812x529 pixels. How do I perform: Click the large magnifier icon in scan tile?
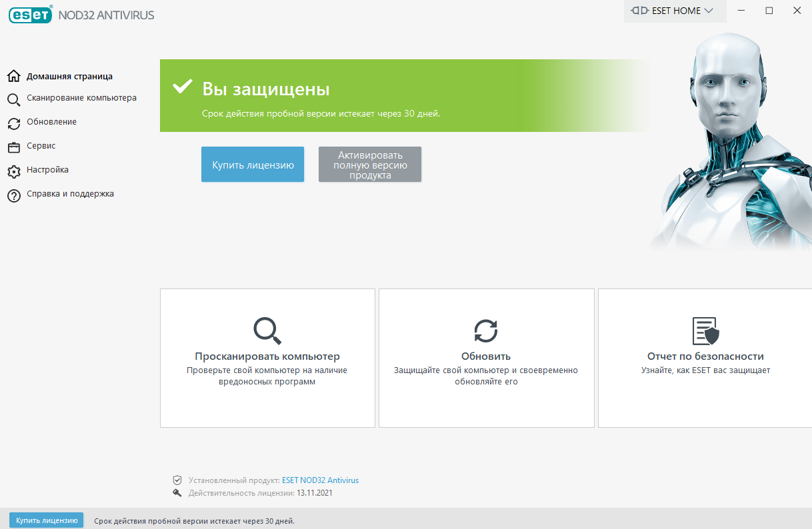(267, 330)
